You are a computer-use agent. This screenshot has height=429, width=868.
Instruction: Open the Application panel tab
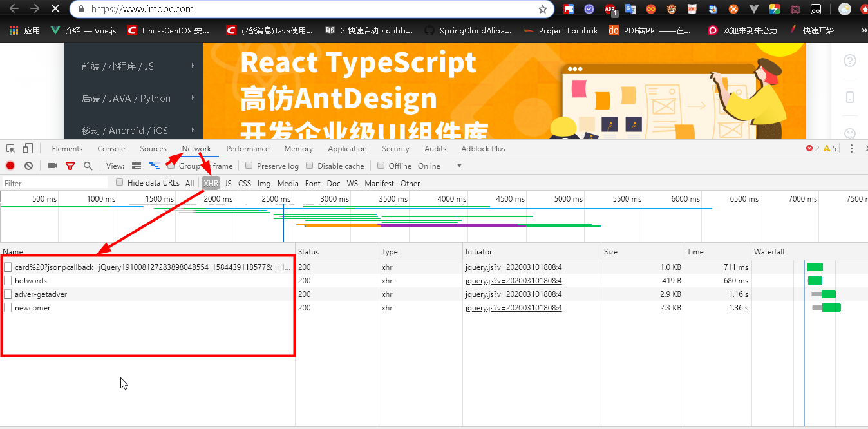click(x=347, y=148)
